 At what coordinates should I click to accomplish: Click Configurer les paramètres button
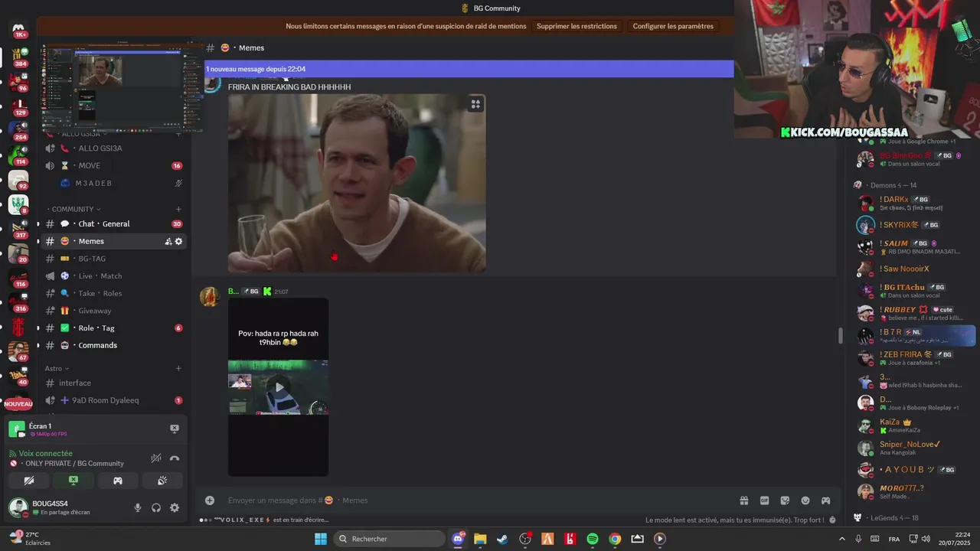(673, 26)
